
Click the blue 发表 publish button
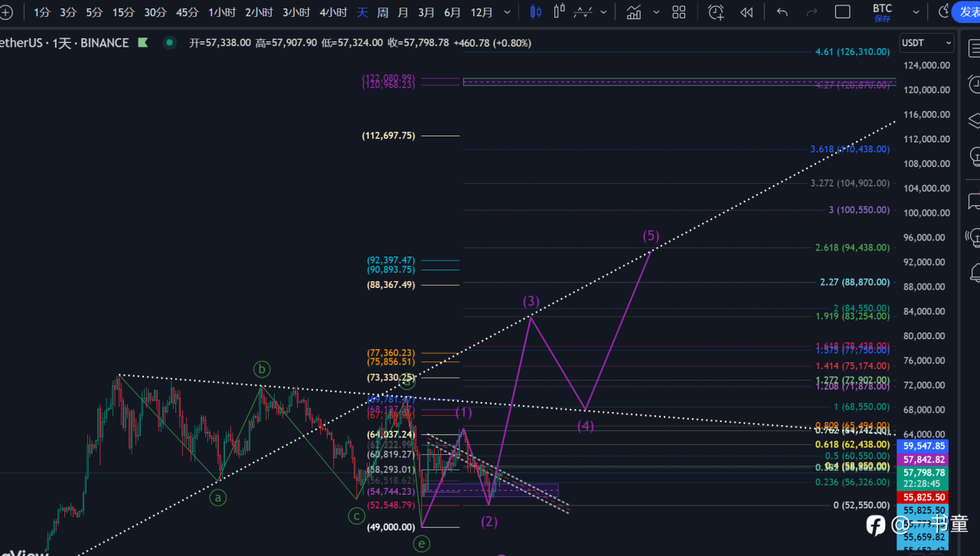click(965, 11)
